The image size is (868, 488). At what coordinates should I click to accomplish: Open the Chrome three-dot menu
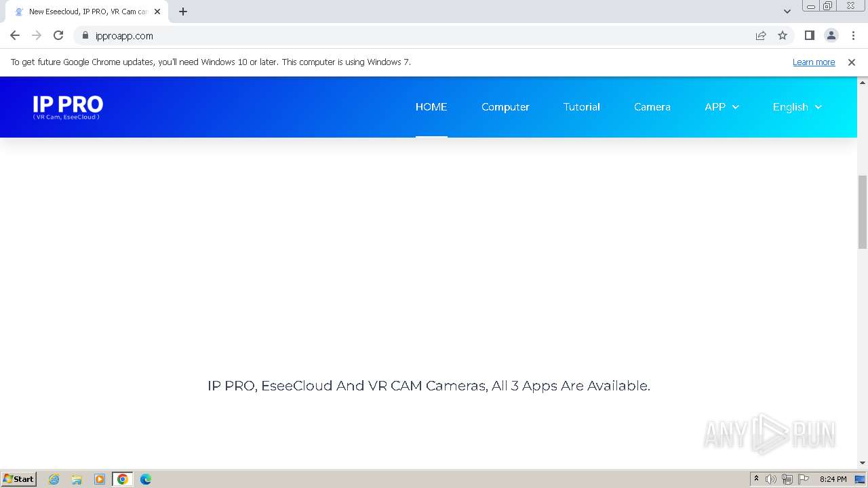coord(853,35)
